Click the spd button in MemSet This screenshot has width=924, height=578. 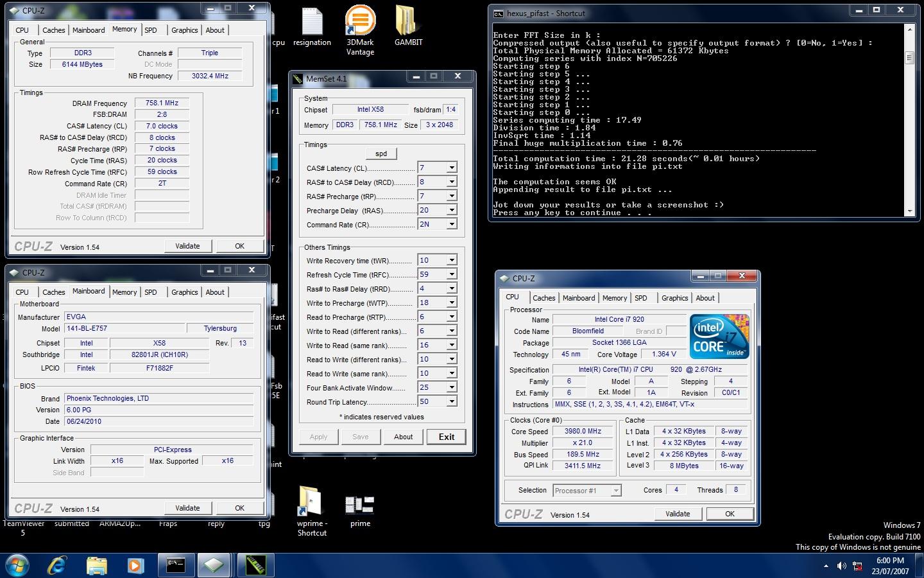tap(381, 153)
